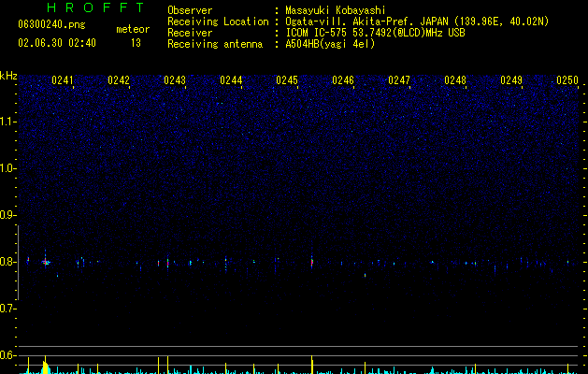Click the 0.9 kHz axis label
Viewport: 588px width, 374px height.
[7, 215]
